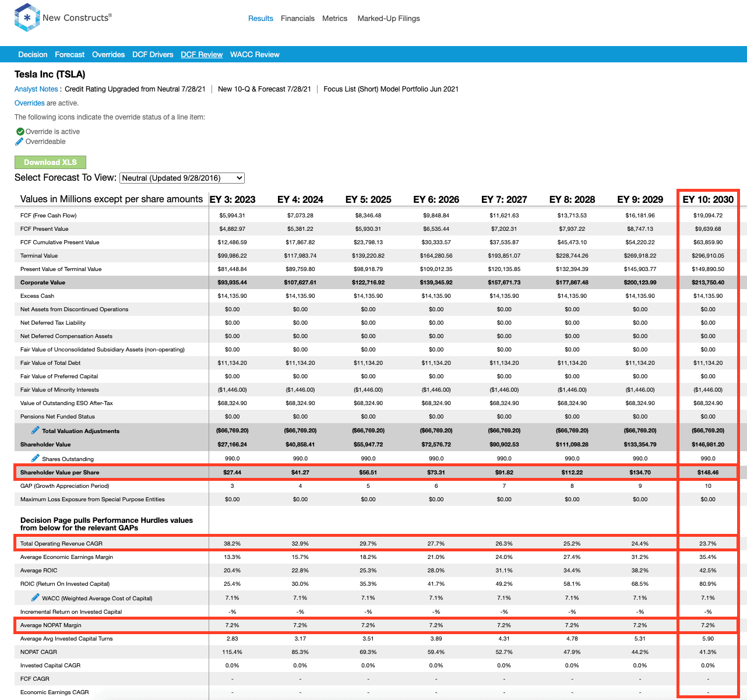Click the 115.4% NOPAT CAGR cell
The image size is (747, 700).
click(232, 652)
